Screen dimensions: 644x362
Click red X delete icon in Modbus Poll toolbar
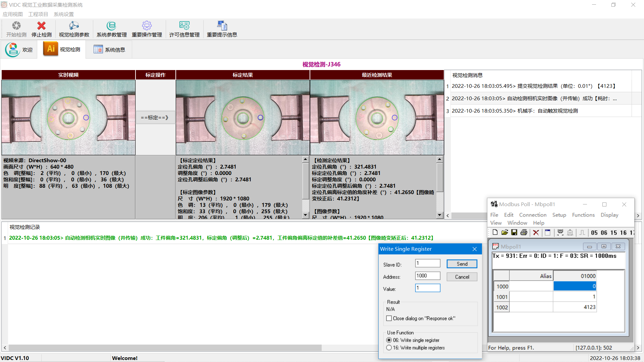pos(536,232)
